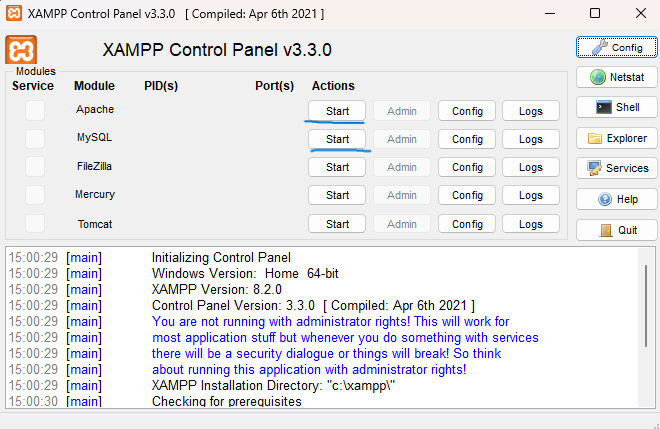
Task: Open Explorer folder button
Action: pyautogui.click(x=616, y=138)
